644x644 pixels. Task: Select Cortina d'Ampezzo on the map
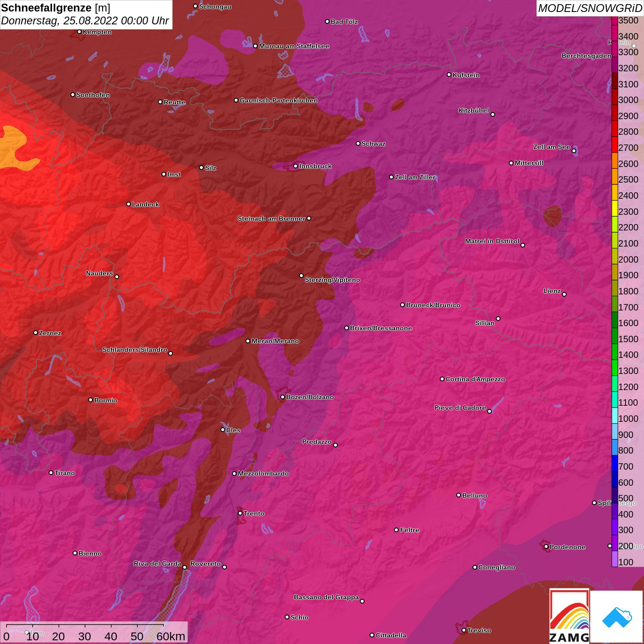pos(475,379)
